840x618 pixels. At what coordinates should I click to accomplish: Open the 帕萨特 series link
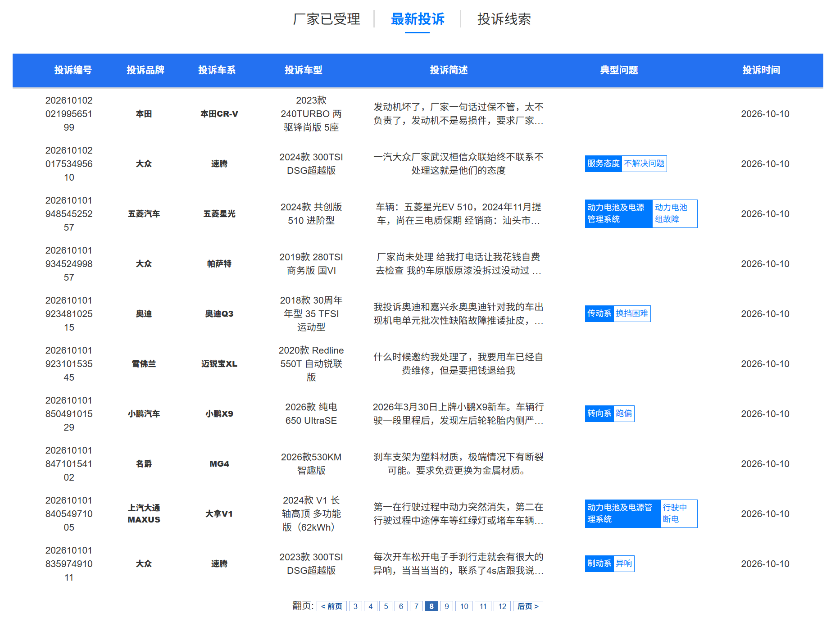click(219, 264)
